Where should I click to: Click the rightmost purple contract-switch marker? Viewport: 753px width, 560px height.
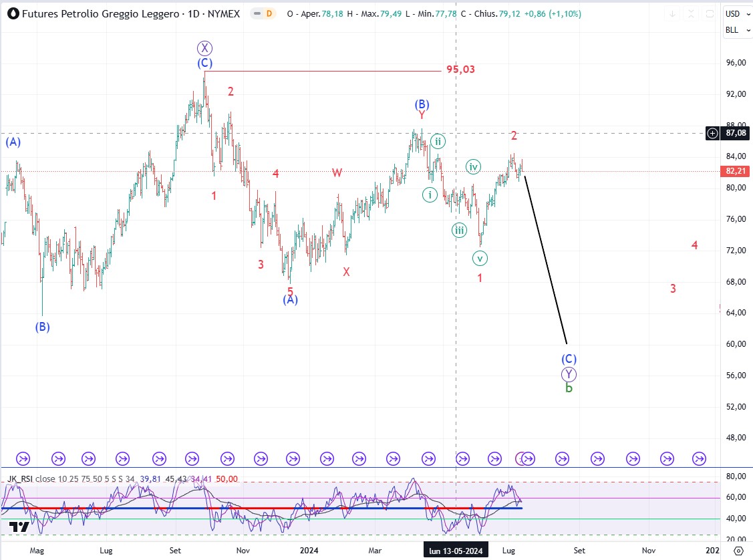point(699,459)
